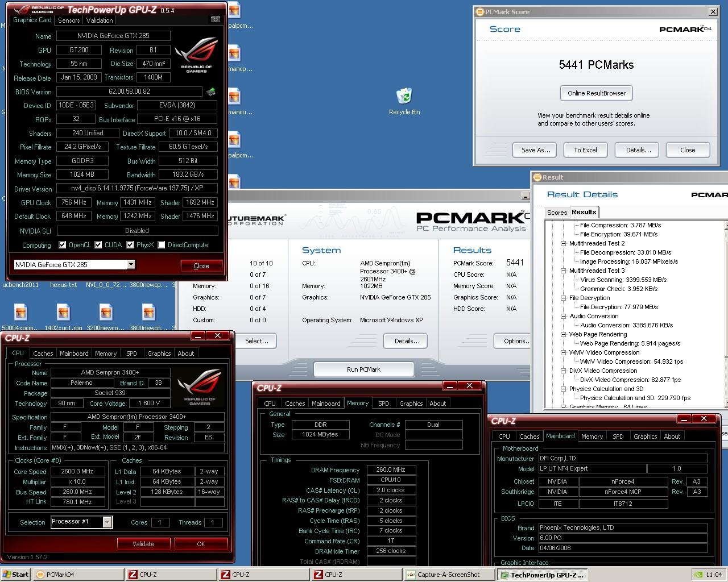Select the row 'Virus Scanning: 3399.553 MB/s'

coord(623,280)
